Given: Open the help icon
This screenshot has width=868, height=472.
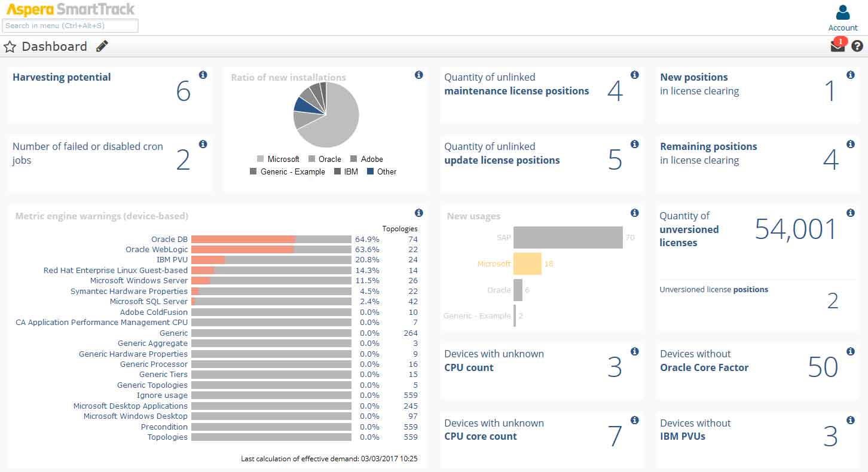Looking at the screenshot, I should (x=858, y=45).
